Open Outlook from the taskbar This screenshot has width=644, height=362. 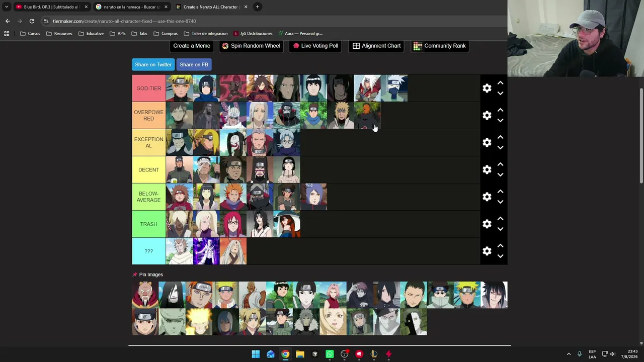[271, 354]
